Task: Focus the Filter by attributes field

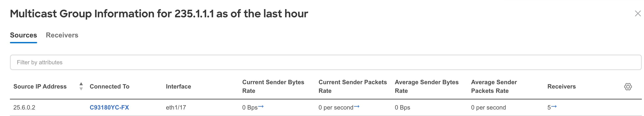Action: pyautogui.click(x=325, y=62)
